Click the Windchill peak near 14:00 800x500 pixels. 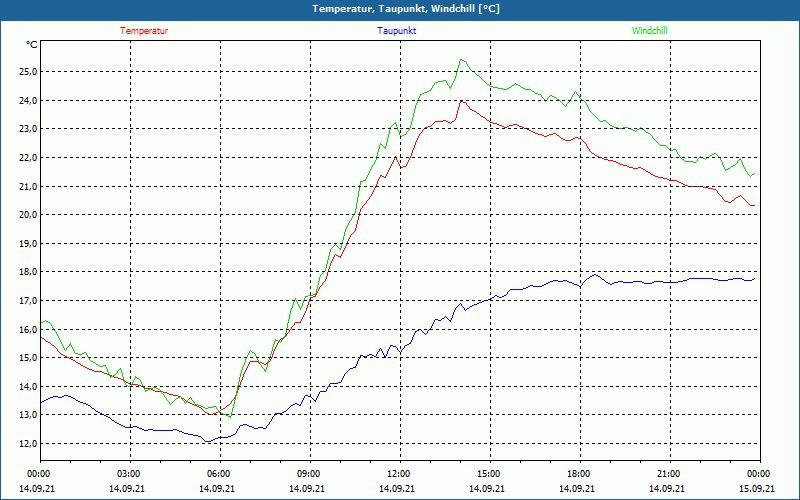tap(461, 60)
